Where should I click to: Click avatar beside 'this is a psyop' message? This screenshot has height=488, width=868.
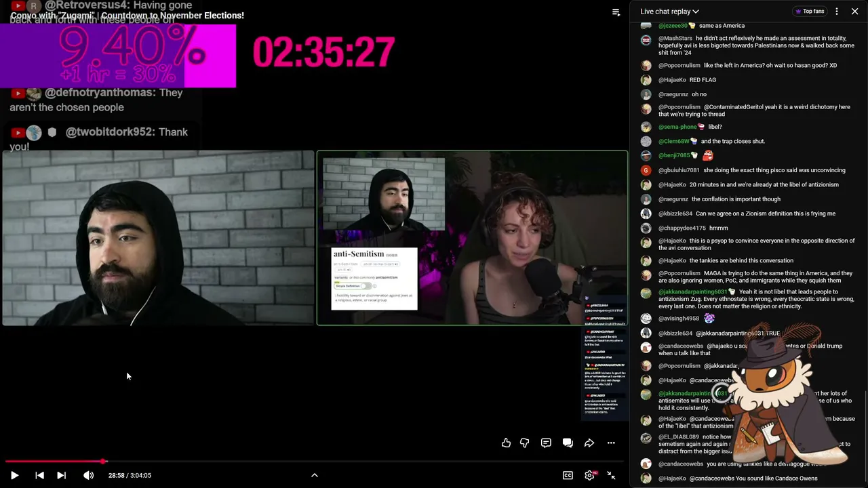point(646,241)
